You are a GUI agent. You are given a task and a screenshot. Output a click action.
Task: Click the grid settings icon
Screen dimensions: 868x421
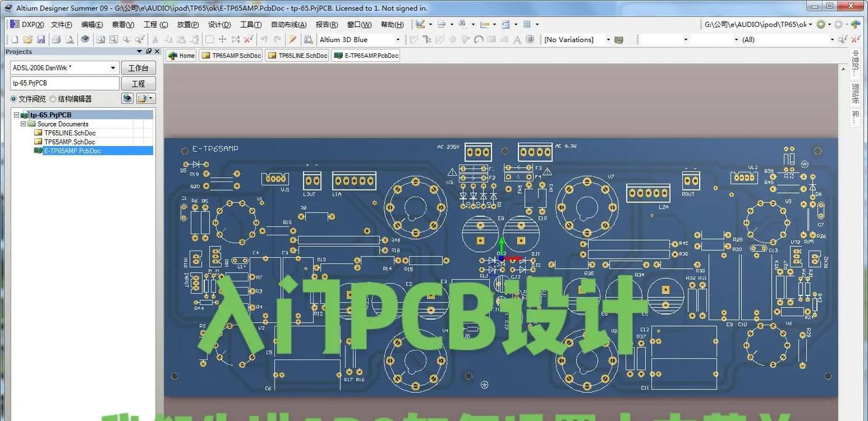coord(527,24)
